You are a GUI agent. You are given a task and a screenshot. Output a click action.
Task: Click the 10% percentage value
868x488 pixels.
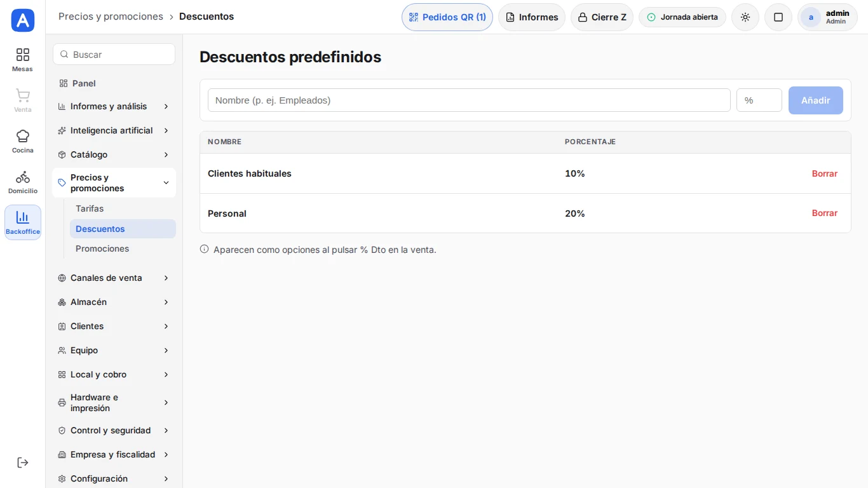[575, 173]
